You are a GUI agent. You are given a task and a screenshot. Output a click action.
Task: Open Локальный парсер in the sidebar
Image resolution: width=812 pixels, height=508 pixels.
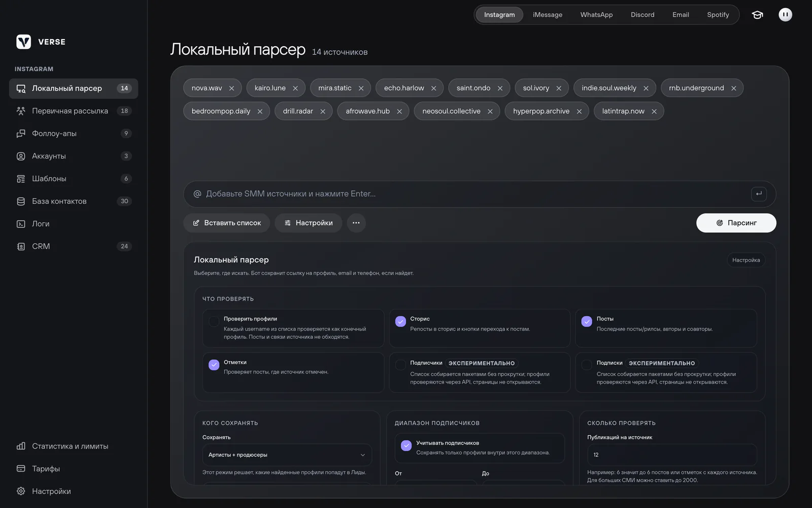[74, 88]
